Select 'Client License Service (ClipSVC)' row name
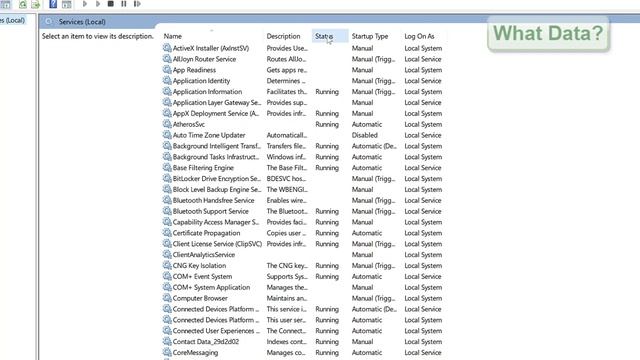640x360 pixels. [x=217, y=244]
